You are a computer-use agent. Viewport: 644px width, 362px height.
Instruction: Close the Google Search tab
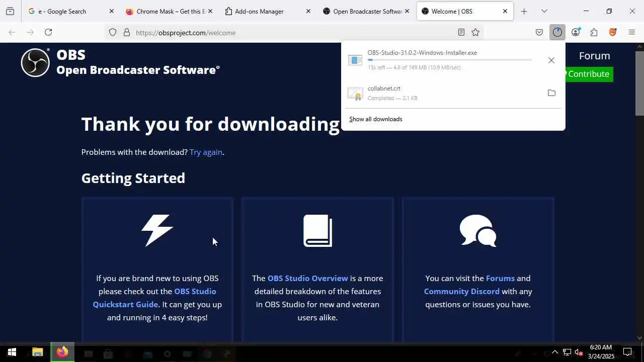click(112, 11)
